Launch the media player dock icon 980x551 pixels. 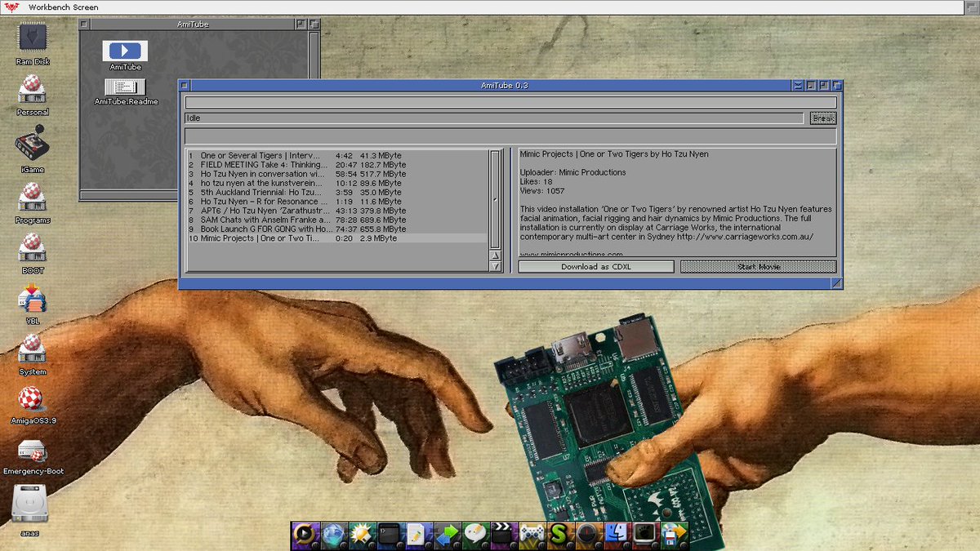tap(305, 534)
